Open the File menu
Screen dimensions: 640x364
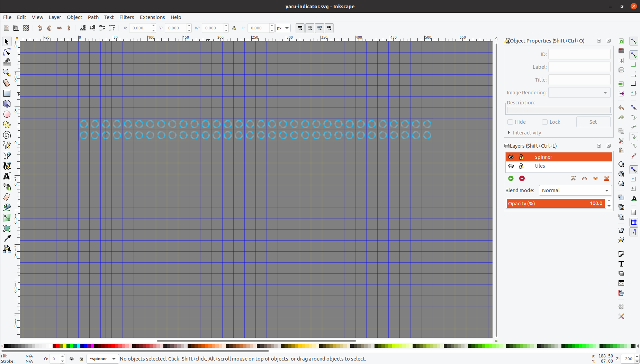(7, 17)
